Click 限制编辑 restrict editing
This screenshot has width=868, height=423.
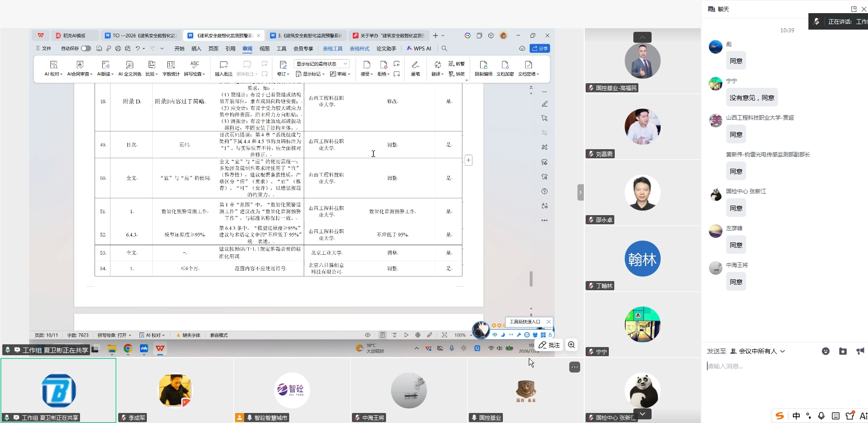483,68
